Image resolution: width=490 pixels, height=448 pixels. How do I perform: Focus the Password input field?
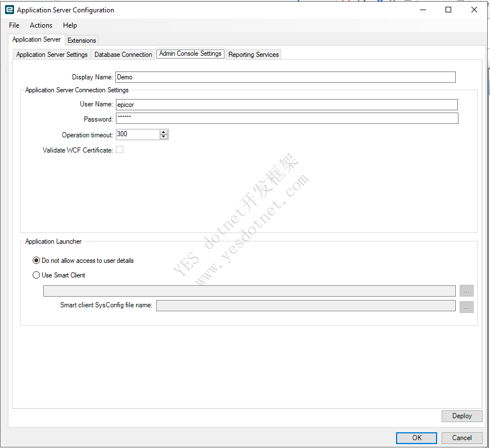286,118
